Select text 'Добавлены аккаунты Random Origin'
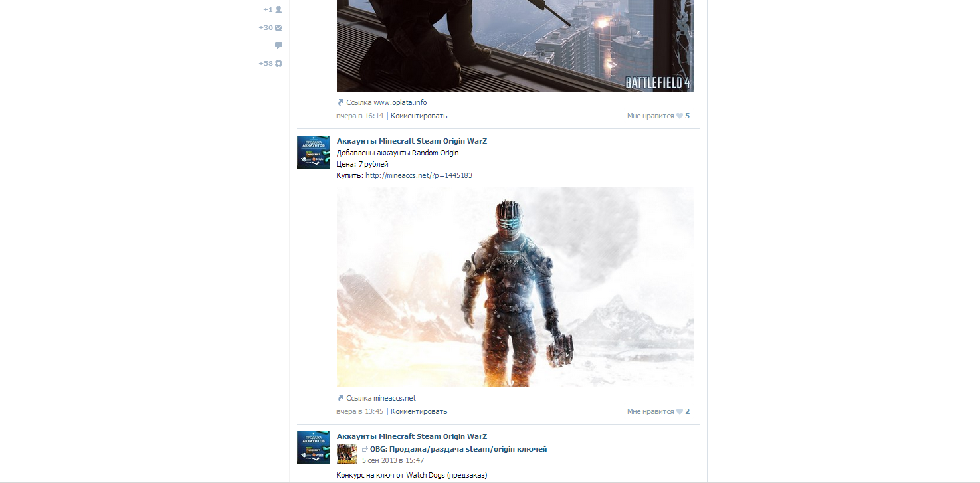This screenshot has width=980, height=483. [x=397, y=153]
